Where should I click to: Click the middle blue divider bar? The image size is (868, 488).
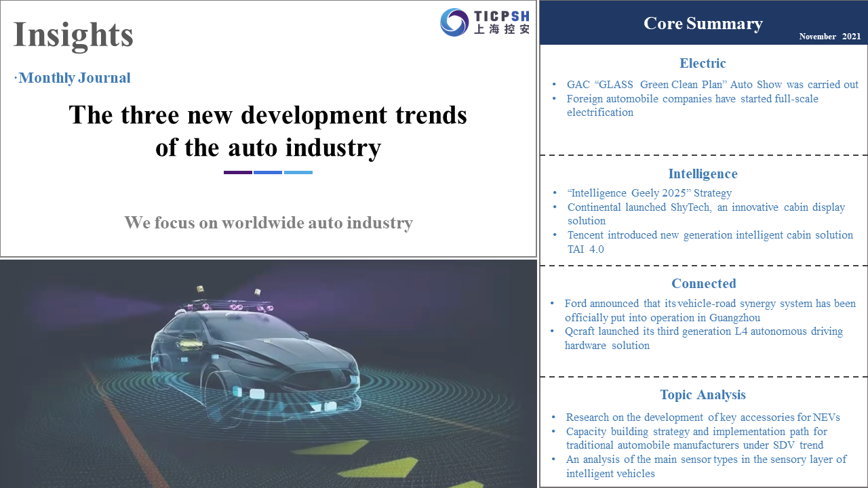pyautogui.click(x=268, y=172)
